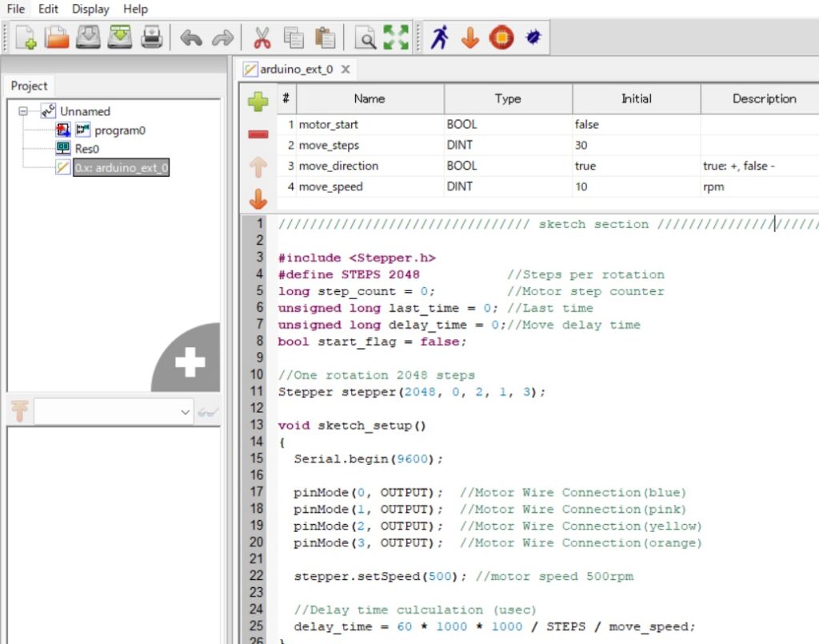This screenshot has height=644, width=819.
Task: Save the current project
Action: [x=88, y=37]
